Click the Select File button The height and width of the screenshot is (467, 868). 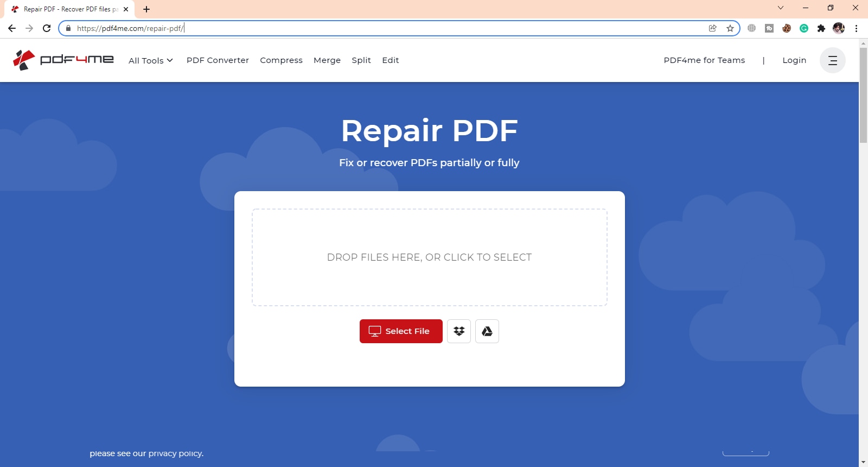(x=401, y=331)
